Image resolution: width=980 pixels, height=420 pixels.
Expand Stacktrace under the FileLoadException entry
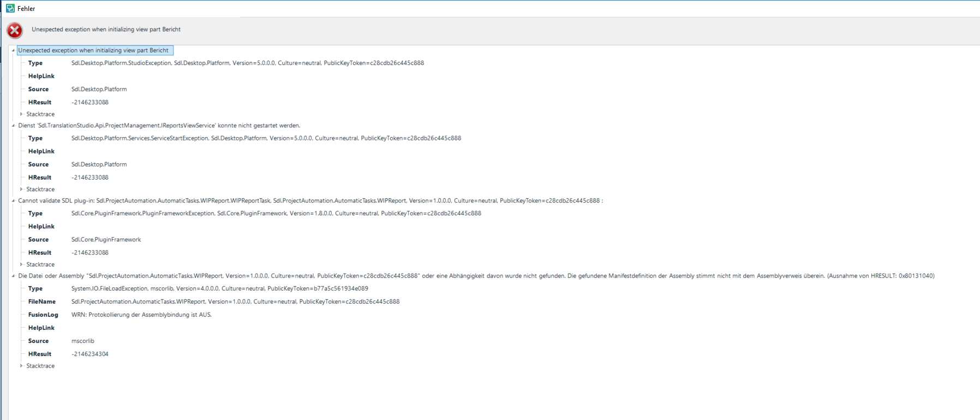tap(21, 366)
